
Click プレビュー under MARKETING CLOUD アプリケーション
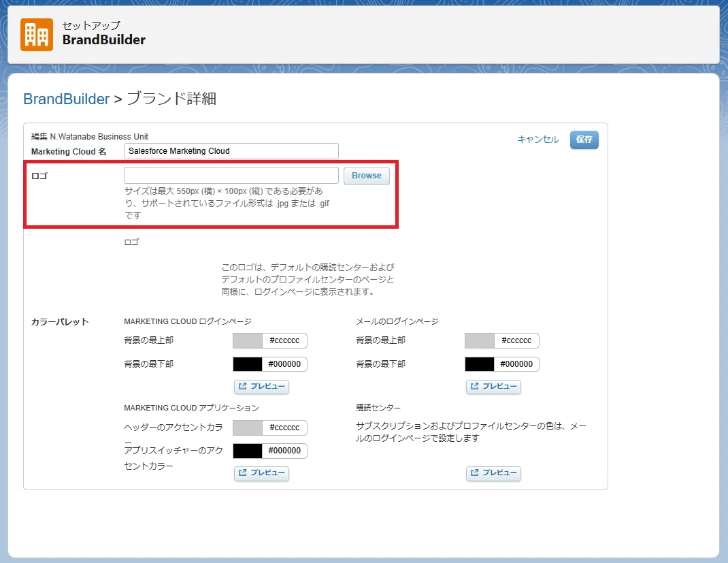(x=261, y=473)
